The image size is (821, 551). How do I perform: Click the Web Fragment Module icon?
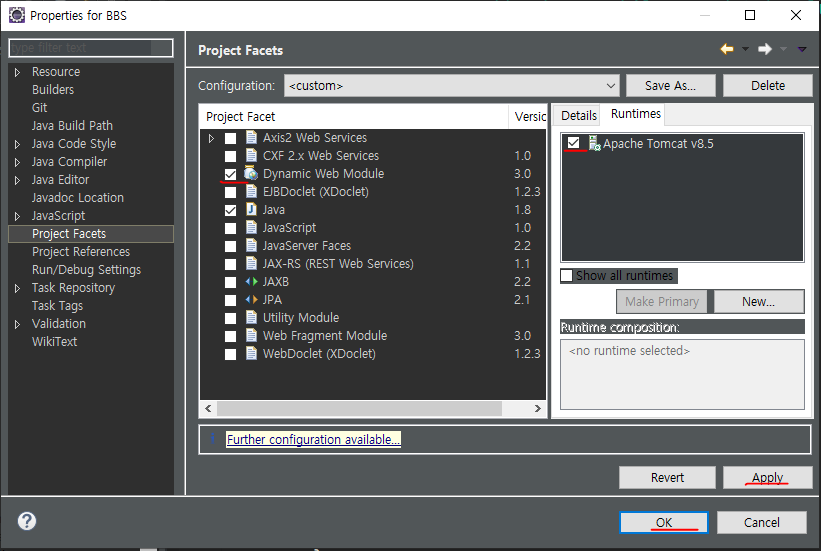click(x=251, y=336)
